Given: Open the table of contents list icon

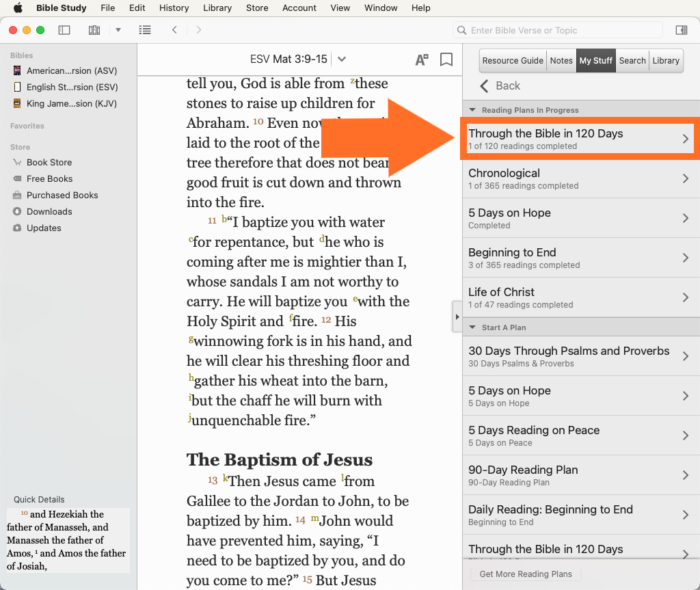Looking at the screenshot, I should [x=144, y=30].
